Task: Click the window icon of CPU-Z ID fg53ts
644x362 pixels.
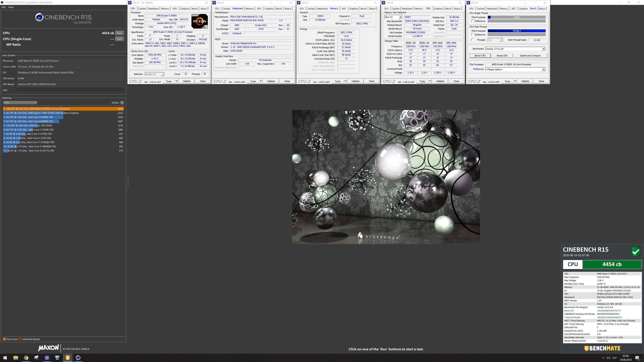Action: pyautogui.click(x=130, y=3)
